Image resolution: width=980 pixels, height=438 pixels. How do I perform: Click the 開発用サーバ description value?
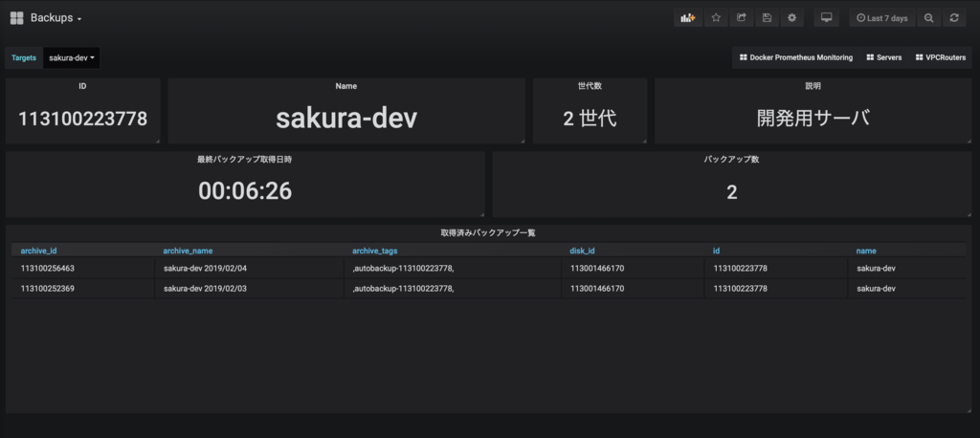[813, 118]
